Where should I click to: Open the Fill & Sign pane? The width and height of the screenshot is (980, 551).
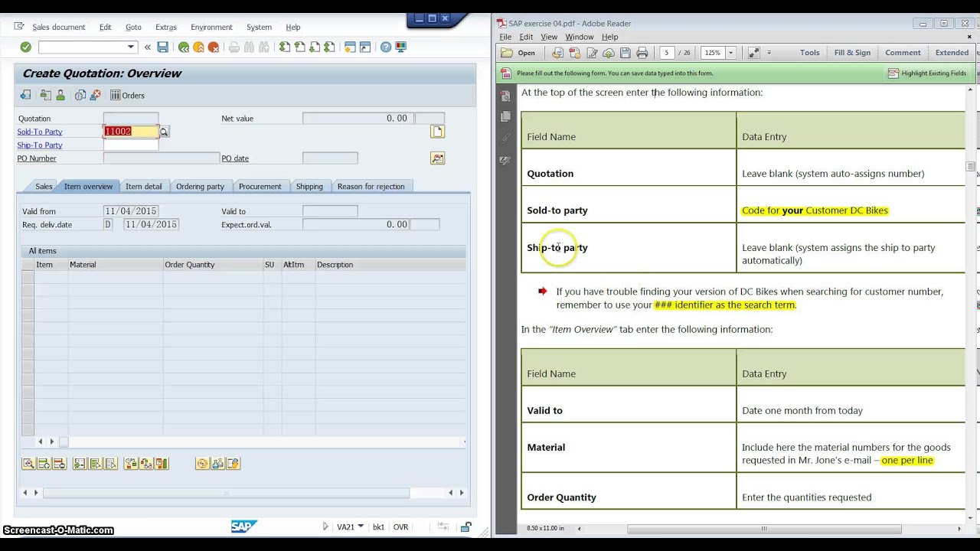(x=852, y=53)
